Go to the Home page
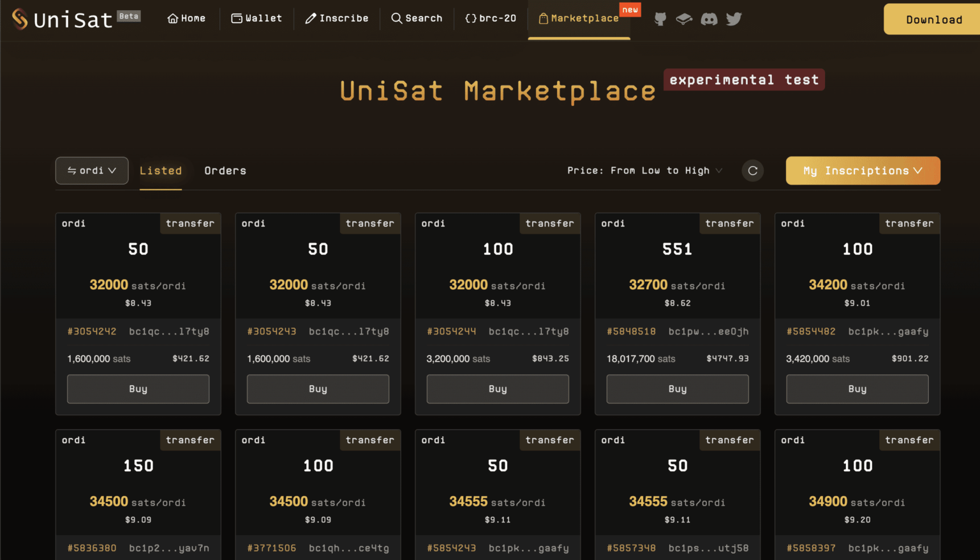This screenshot has height=560, width=980. [186, 19]
